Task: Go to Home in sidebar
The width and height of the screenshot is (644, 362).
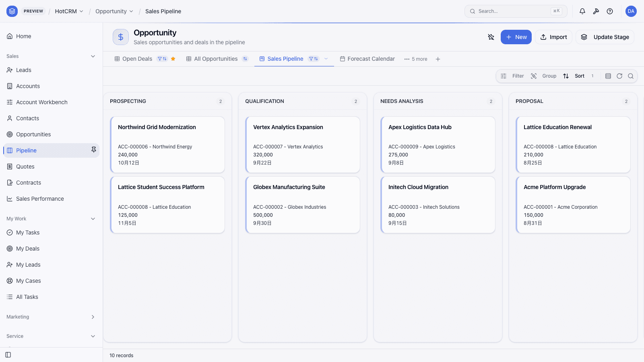Action: [x=52, y=36]
